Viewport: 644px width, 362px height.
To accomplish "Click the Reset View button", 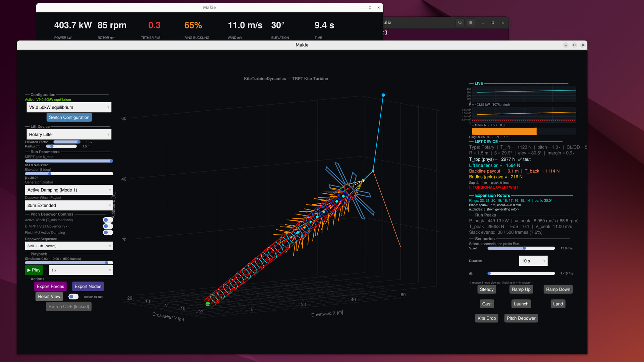I will pos(49,297).
